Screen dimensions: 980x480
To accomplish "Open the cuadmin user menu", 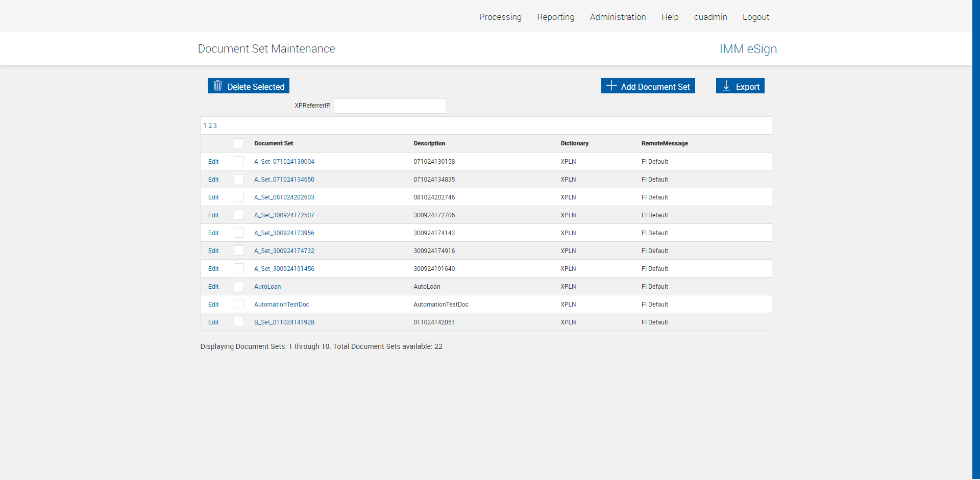I will click(710, 17).
